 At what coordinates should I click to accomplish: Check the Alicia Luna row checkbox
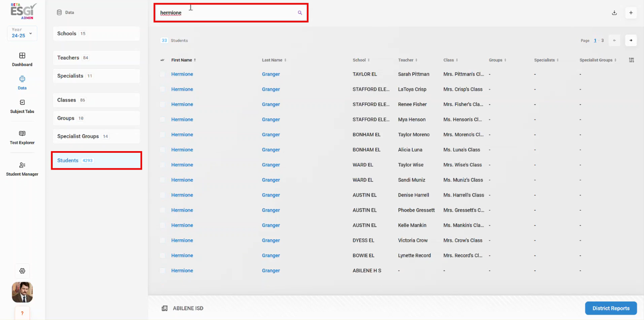tap(162, 150)
